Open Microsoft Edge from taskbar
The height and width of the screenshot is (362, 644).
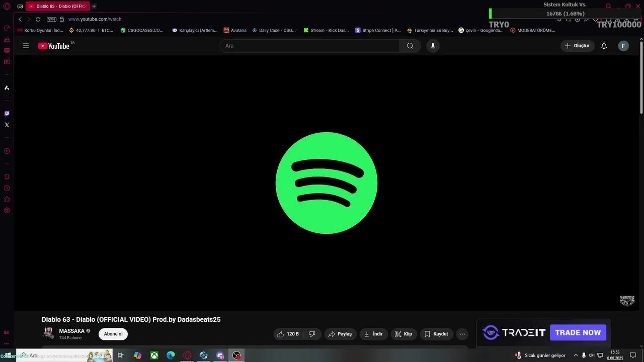coord(171,355)
